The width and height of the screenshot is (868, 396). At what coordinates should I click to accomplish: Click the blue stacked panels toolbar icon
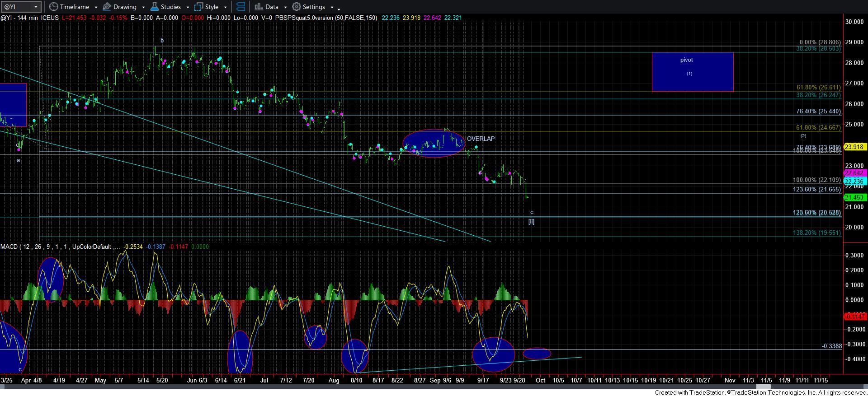click(241, 7)
